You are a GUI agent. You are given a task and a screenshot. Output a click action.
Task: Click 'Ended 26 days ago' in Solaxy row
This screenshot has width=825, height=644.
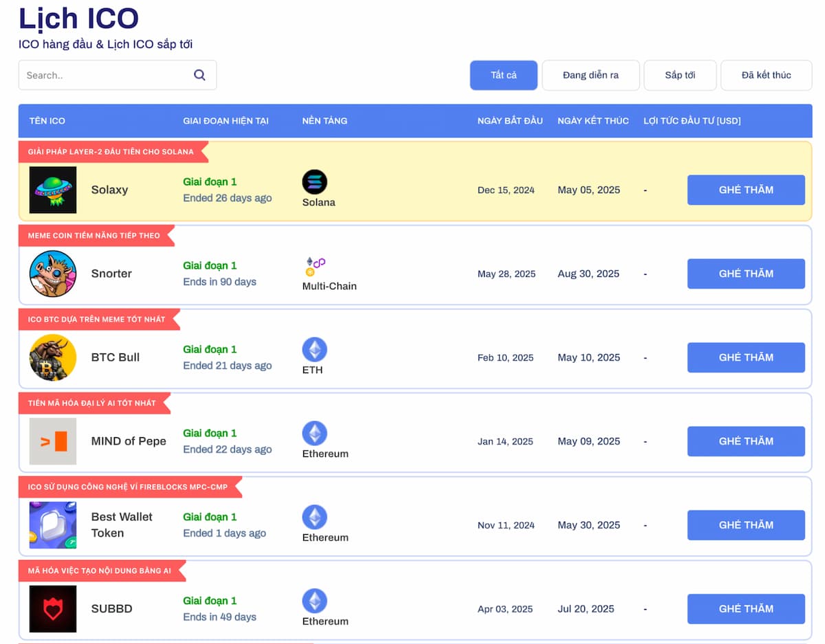click(228, 198)
